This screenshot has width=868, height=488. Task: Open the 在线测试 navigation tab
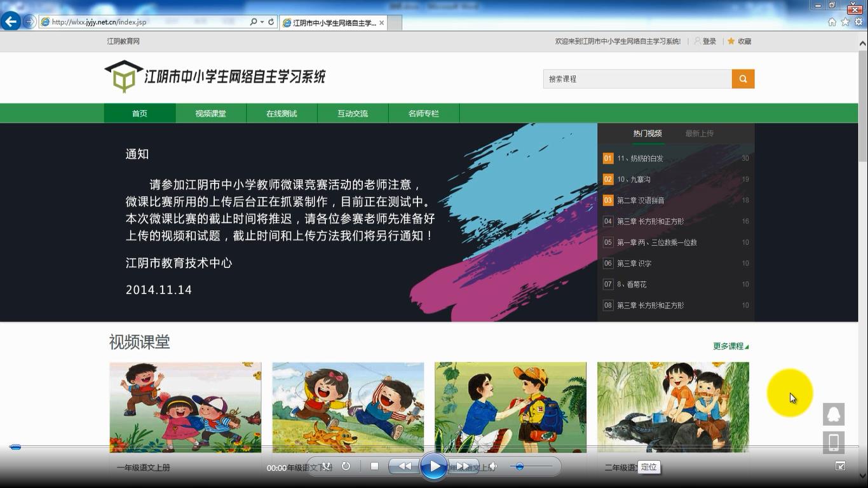281,113
